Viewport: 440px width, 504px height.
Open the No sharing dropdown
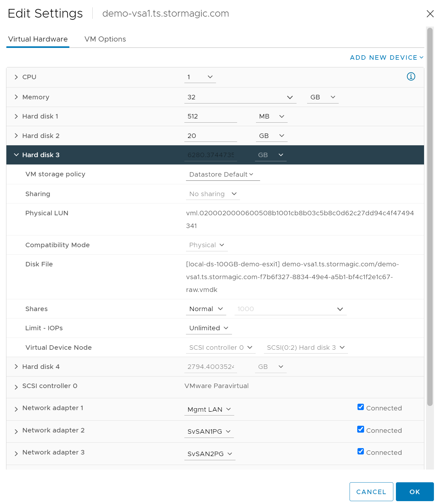pyautogui.click(x=213, y=194)
